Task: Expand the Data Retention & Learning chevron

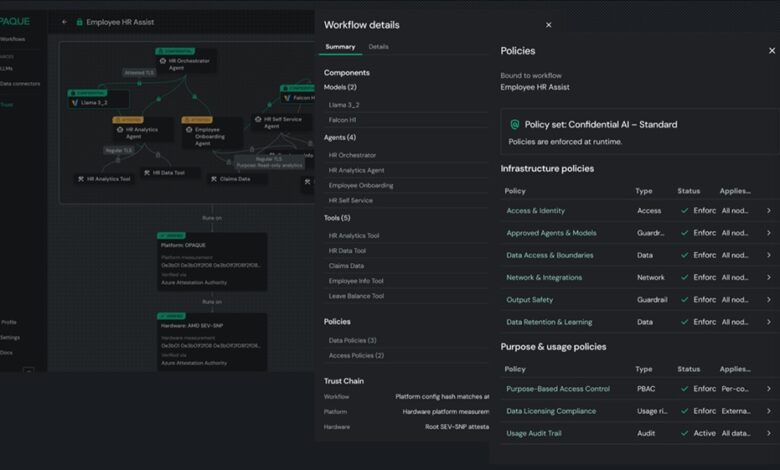Action: coord(769,322)
